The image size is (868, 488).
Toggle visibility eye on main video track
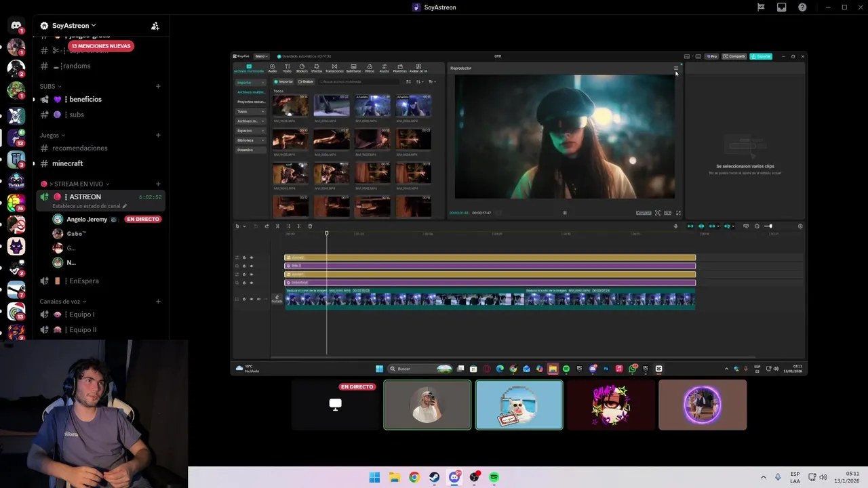pos(252,299)
